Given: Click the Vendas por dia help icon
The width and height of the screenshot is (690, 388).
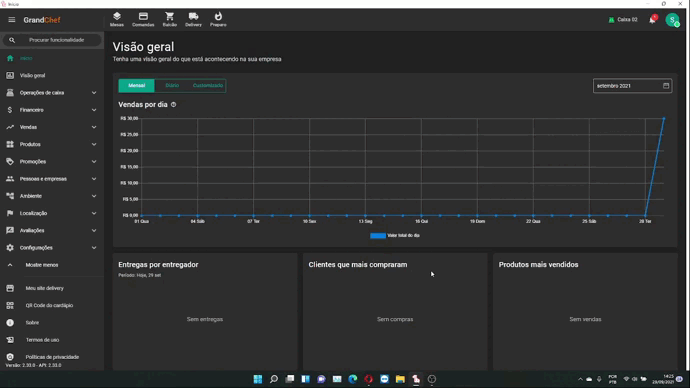Looking at the screenshot, I should (x=173, y=105).
